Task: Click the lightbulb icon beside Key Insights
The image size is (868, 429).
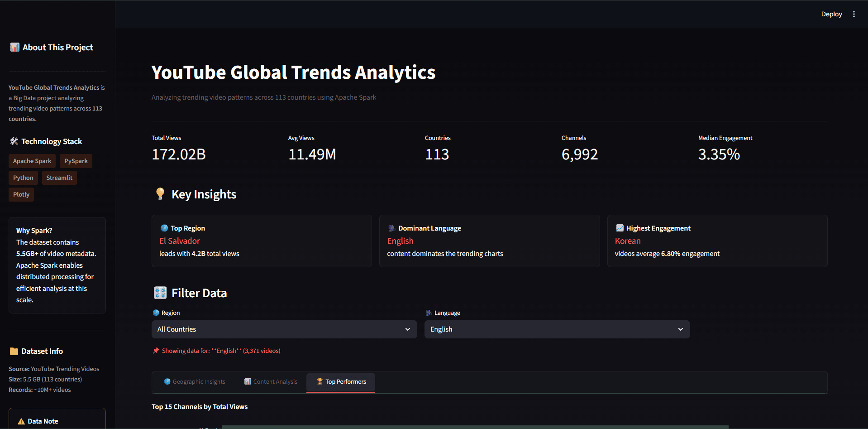Action: tap(160, 194)
